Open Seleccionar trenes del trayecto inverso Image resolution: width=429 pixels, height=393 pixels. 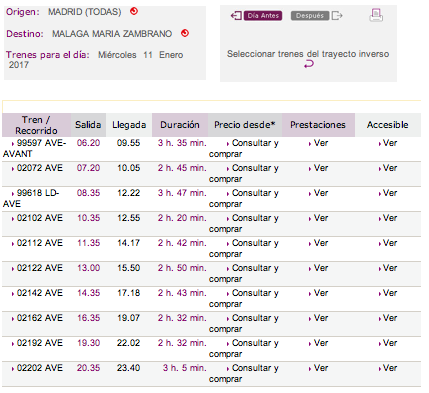pos(308,54)
